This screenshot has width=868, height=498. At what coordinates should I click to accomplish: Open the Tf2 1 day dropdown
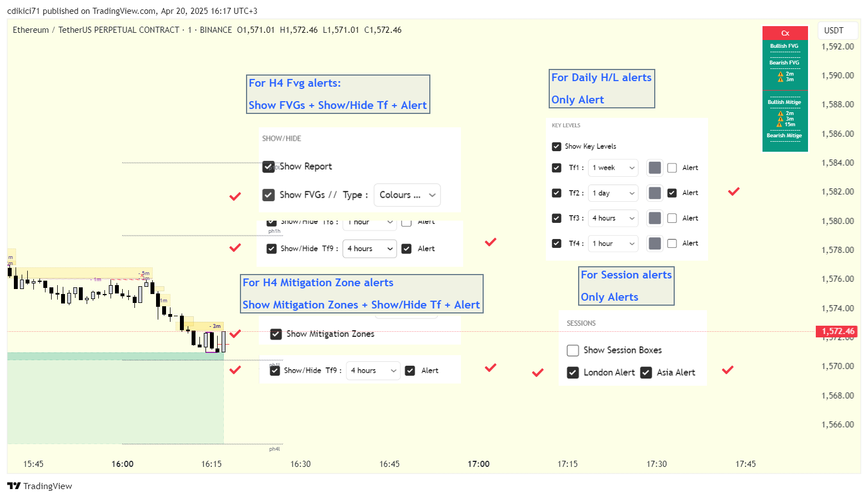coord(613,193)
